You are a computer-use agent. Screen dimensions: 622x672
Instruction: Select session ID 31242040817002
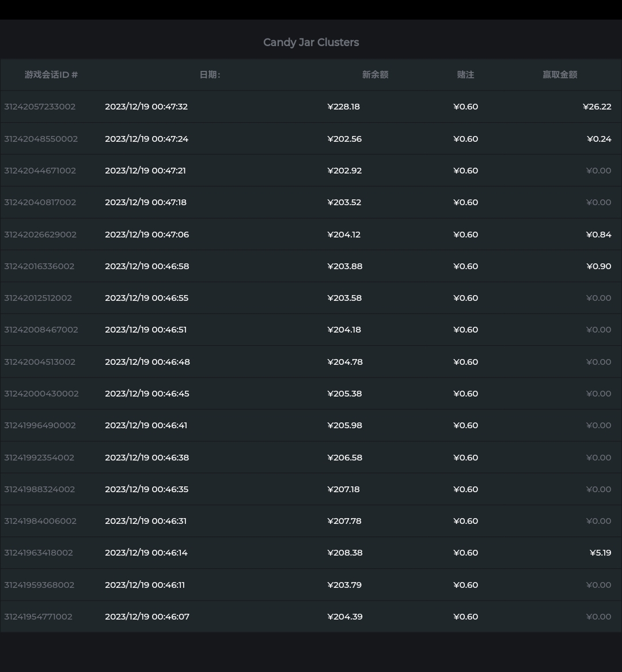click(x=40, y=202)
